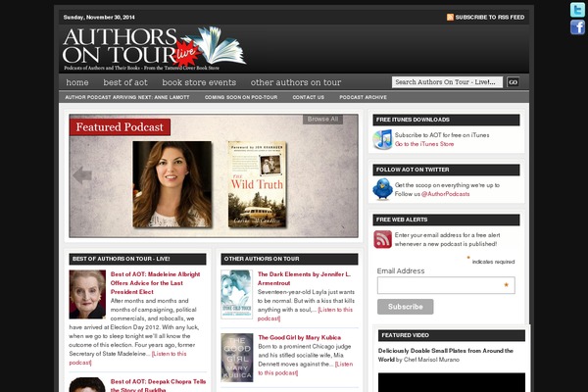This screenshot has height=392, width=588.
Task: Open Author Podcast Arriving Next: Anne Lamott
Action: [127, 97]
